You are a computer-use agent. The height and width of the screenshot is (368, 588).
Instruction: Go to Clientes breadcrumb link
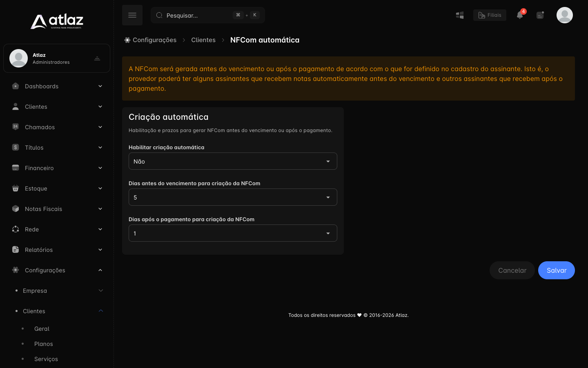[203, 40]
